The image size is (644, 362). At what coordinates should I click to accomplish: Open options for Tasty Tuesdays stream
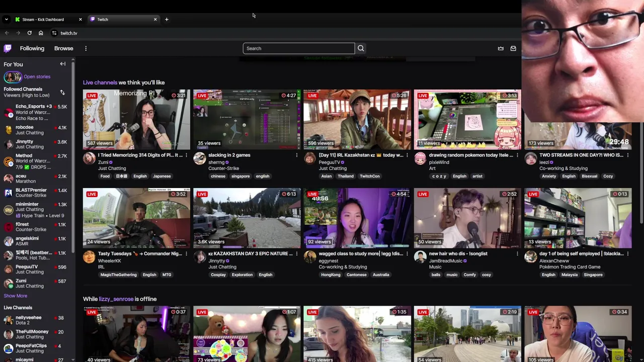pos(186,254)
